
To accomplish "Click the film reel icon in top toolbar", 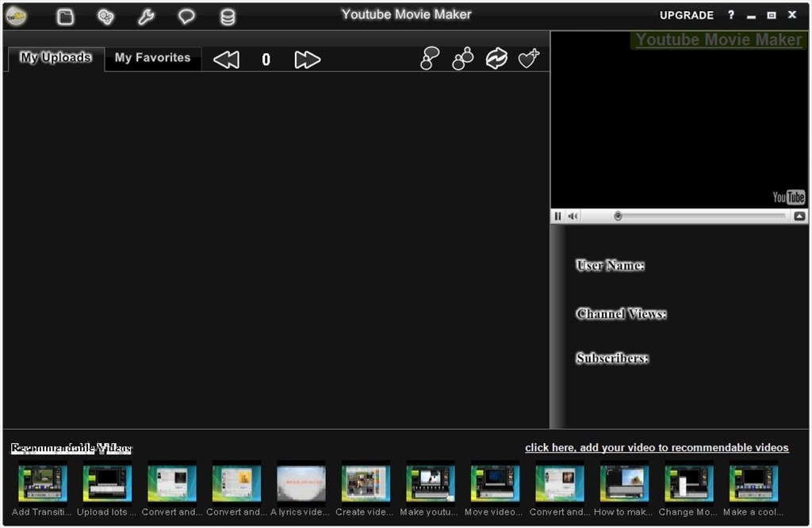I will pyautogui.click(x=105, y=17).
